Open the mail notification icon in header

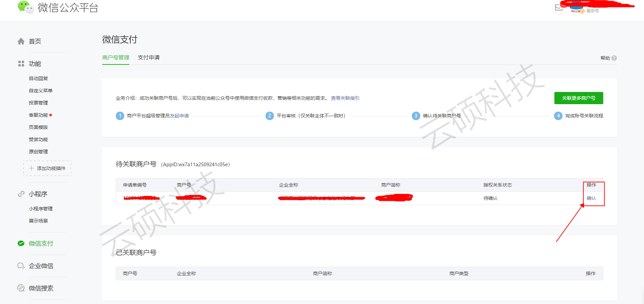tap(558, 8)
